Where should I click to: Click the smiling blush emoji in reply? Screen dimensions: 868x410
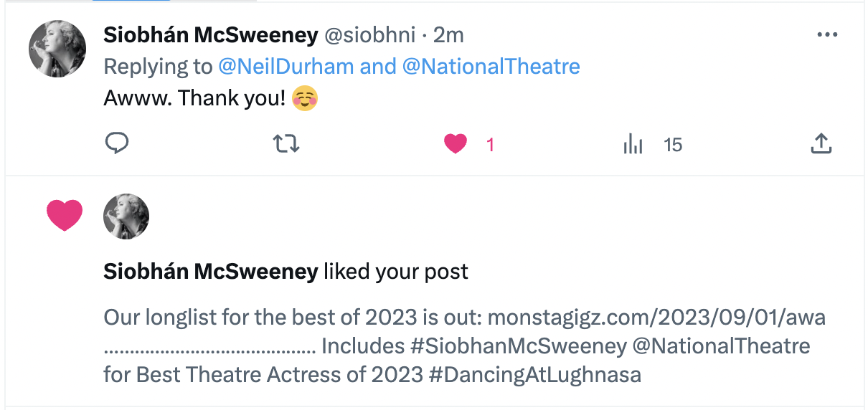[306, 98]
